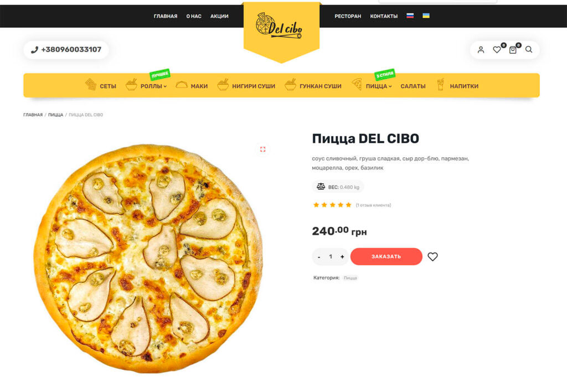Click the red ЗАКАЗАТЬ button
Image resolution: width=567 pixels, height=392 pixels.
[x=386, y=256]
